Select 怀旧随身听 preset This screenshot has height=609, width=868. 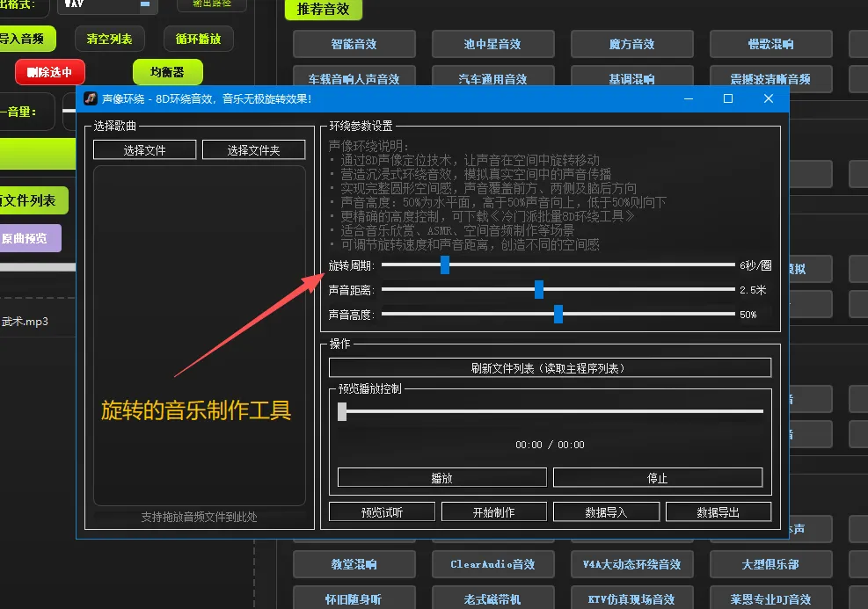(354, 598)
